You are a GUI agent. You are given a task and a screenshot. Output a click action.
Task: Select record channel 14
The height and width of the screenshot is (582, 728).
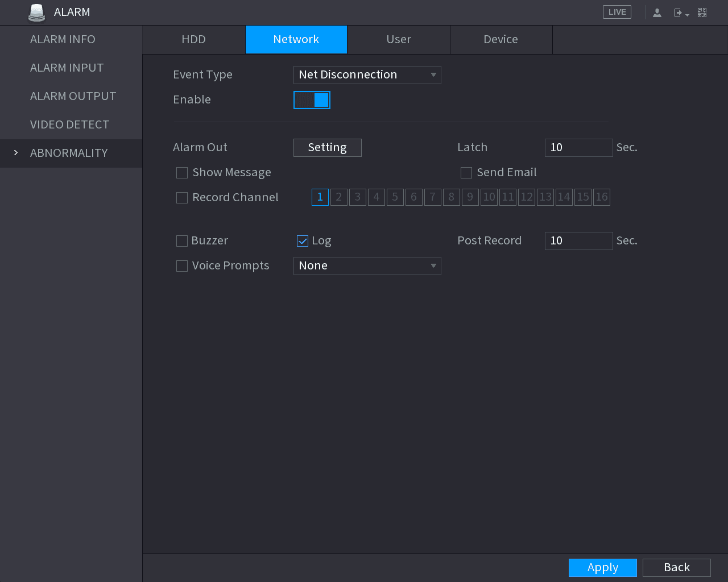[564, 197]
